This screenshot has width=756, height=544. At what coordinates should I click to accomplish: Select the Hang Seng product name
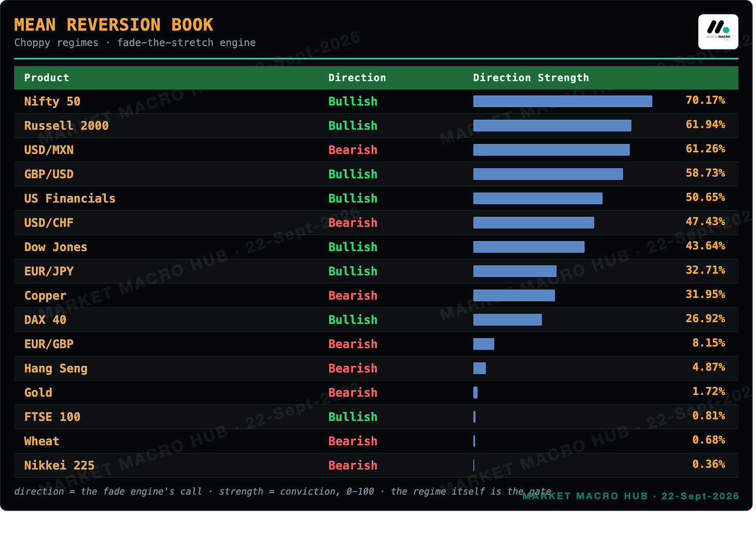[56, 369]
